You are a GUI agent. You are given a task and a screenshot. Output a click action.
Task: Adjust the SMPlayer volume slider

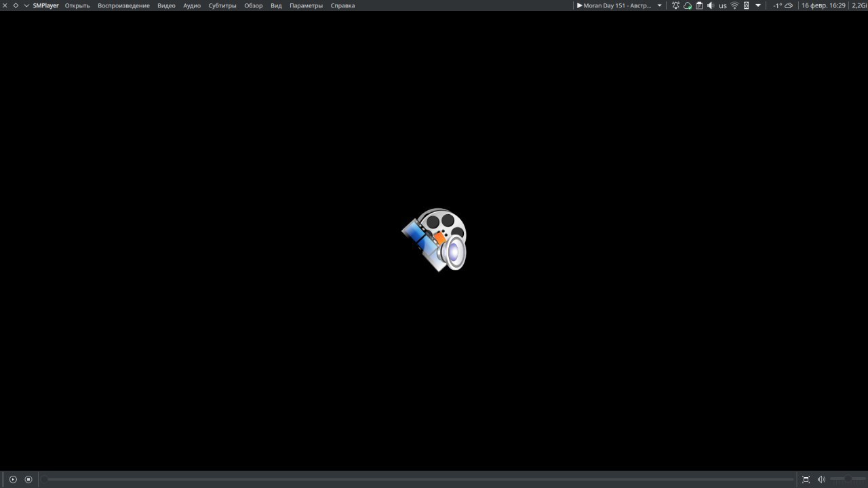click(848, 479)
